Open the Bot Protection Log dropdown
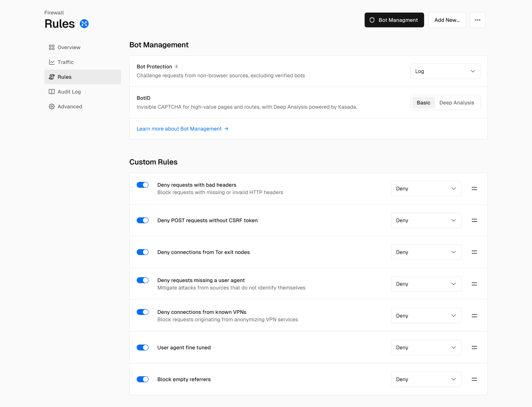This screenshot has width=532, height=407. [x=445, y=71]
